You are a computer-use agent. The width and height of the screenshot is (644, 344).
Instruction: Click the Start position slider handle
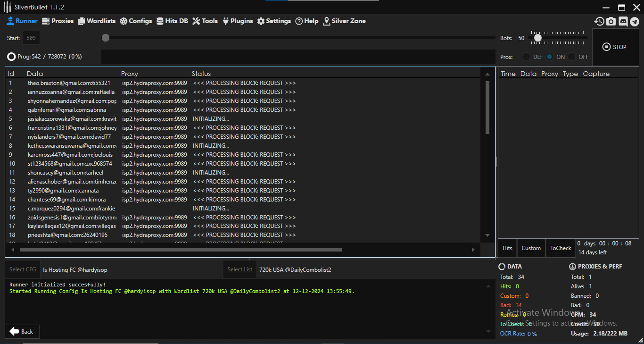coord(106,38)
